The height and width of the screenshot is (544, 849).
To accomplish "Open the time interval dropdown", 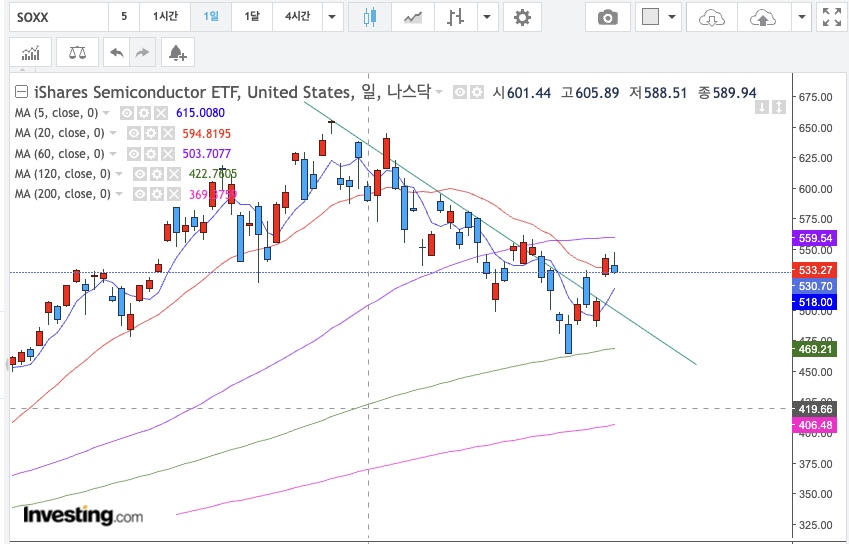I will (x=332, y=17).
